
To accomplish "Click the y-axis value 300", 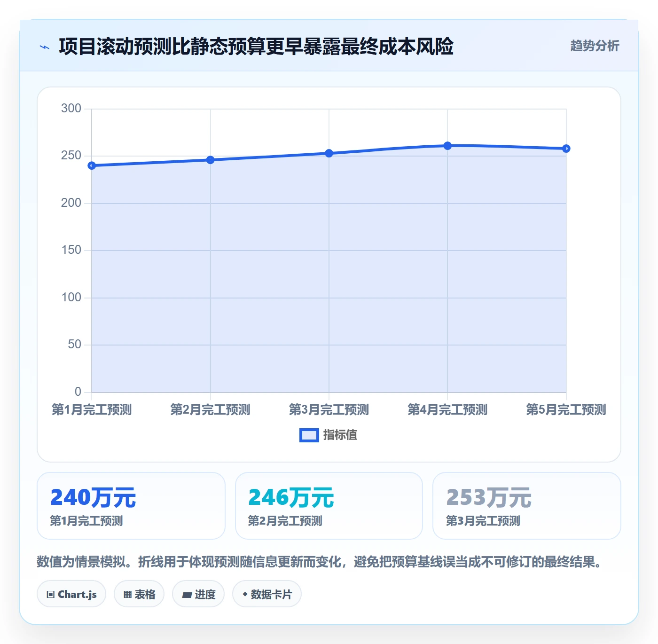I will (x=71, y=109).
